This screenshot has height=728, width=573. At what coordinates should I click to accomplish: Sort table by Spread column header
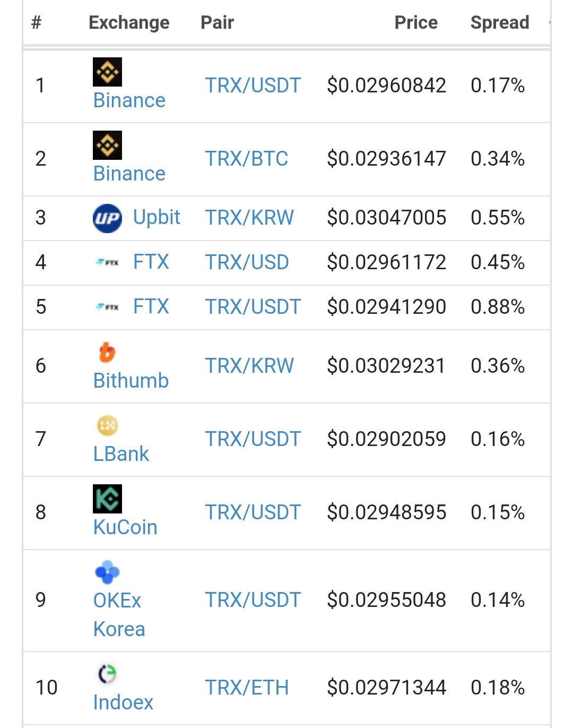pyautogui.click(x=500, y=22)
